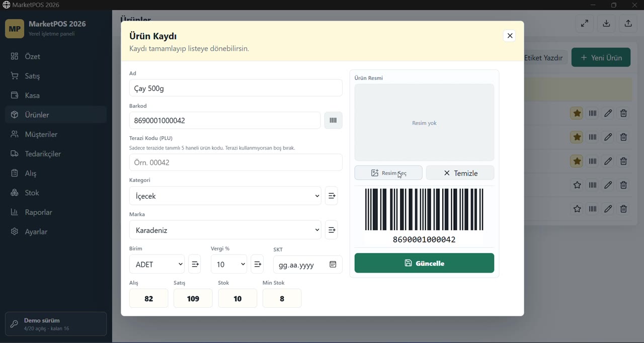Click the barcode icon in the first product row
This screenshot has width=644, height=343.
click(593, 113)
